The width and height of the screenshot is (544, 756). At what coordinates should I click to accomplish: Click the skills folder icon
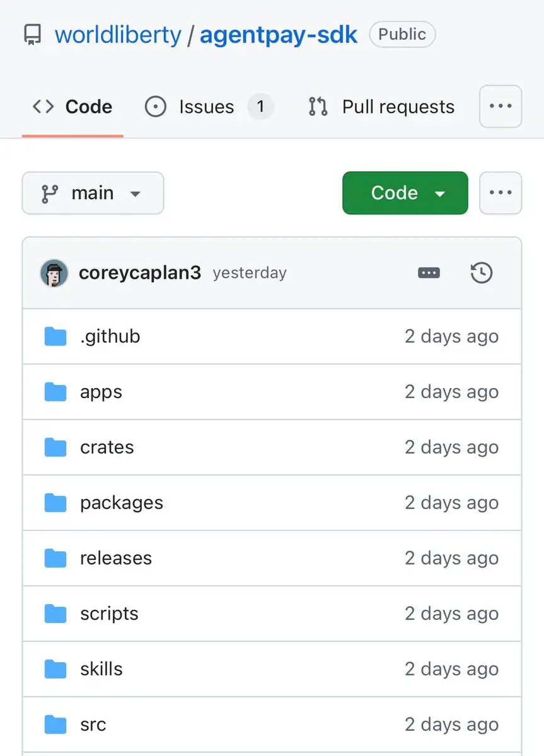click(x=55, y=670)
